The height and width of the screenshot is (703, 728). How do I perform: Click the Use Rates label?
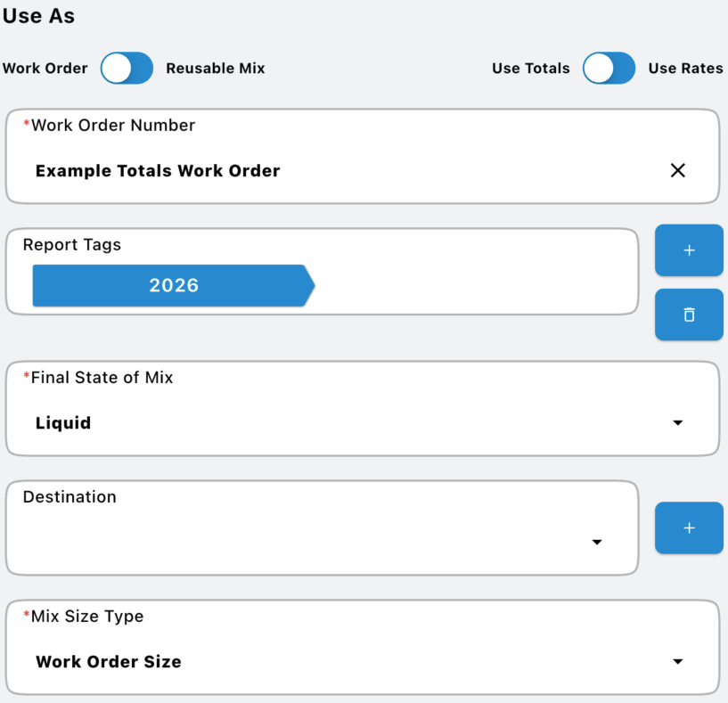[685, 68]
